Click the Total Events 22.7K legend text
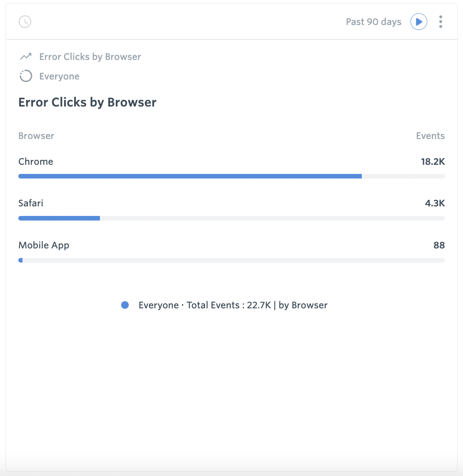463x476 pixels. point(233,305)
